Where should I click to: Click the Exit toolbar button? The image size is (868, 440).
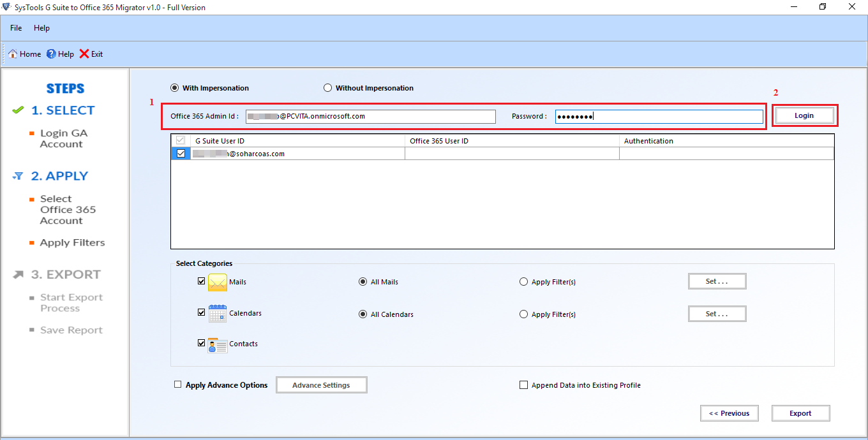[x=91, y=54]
